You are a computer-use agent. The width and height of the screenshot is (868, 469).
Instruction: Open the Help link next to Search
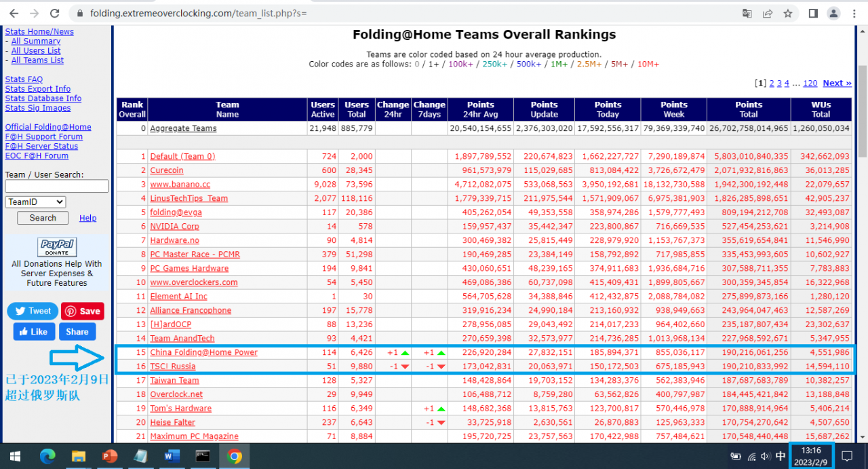point(88,218)
